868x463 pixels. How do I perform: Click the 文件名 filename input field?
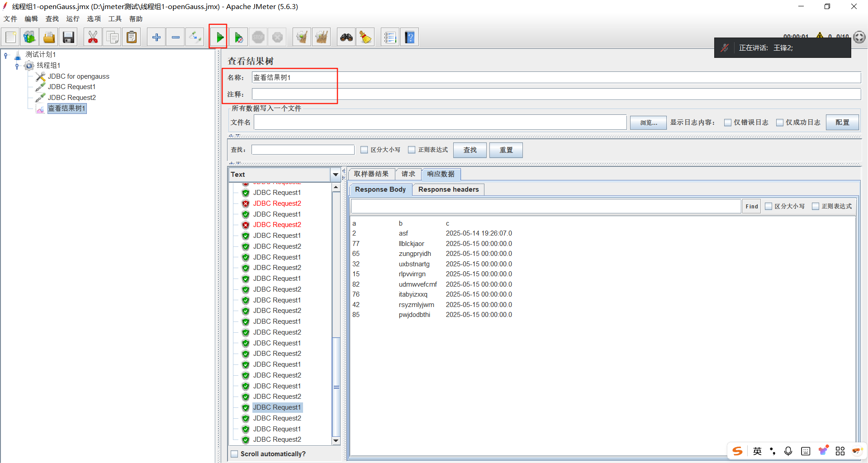(440, 123)
